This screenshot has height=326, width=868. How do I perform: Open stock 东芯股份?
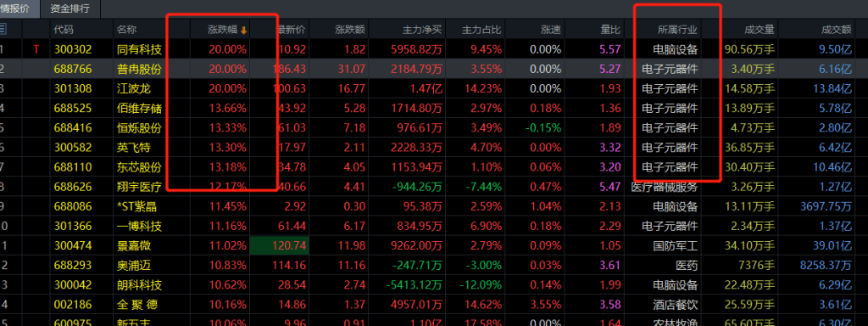coord(140,167)
